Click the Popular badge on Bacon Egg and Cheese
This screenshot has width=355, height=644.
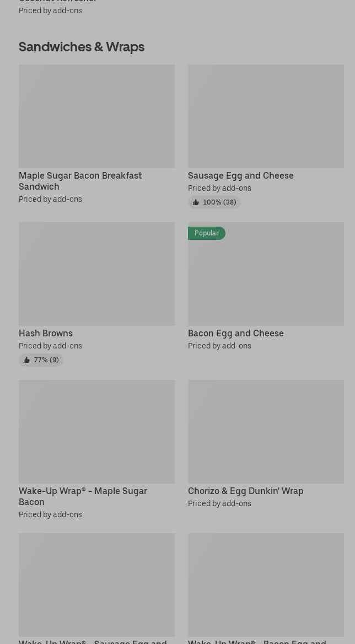pos(206,233)
